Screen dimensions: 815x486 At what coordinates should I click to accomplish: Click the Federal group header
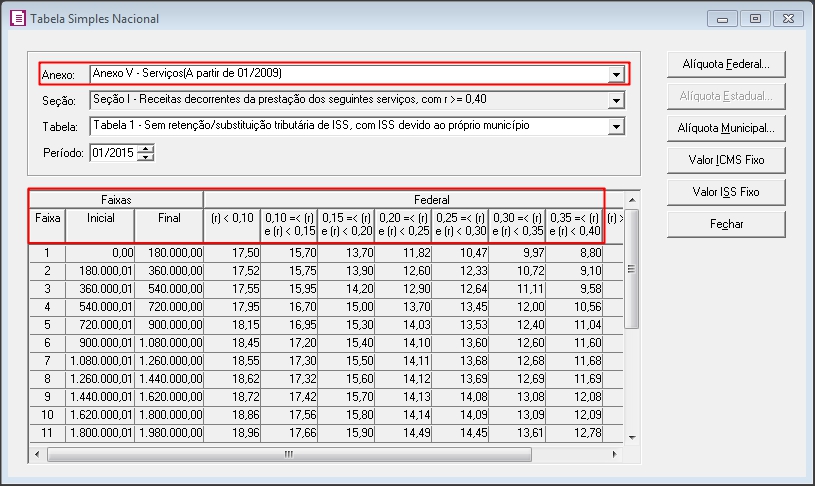431,200
